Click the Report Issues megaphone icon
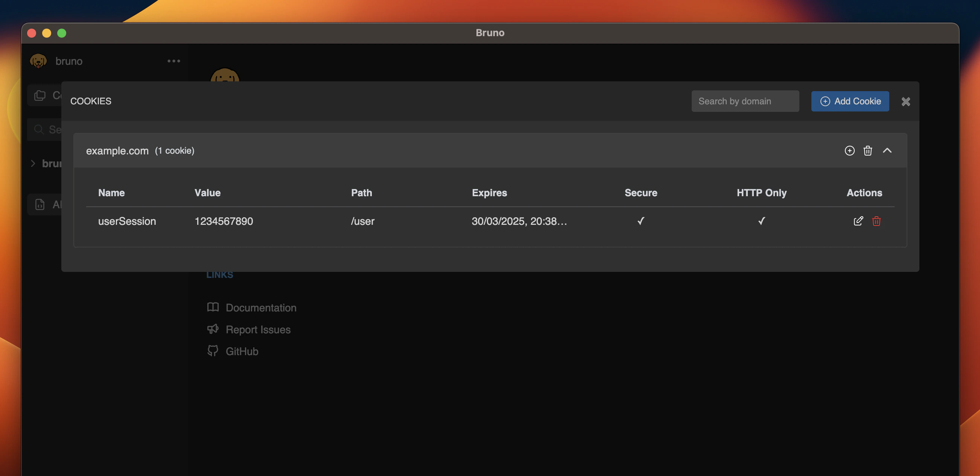Screen dimensions: 980x476 (x=213, y=329)
